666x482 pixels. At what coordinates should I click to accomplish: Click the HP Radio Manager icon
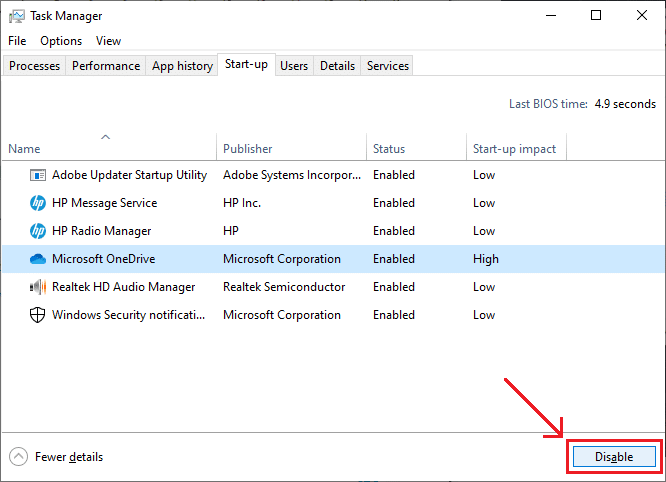(x=38, y=231)
